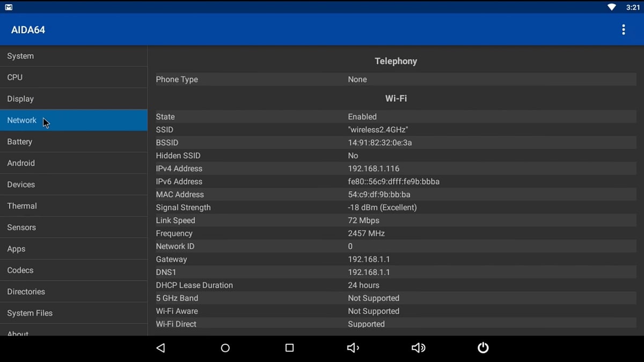Tap the volume down icon
The image size is (644, 362).
353,348
